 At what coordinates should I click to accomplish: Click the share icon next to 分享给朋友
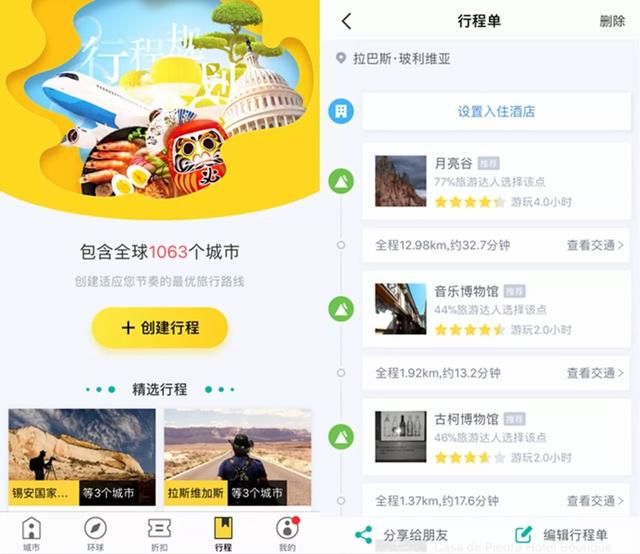pyautogui.click(x=364, y=534)
